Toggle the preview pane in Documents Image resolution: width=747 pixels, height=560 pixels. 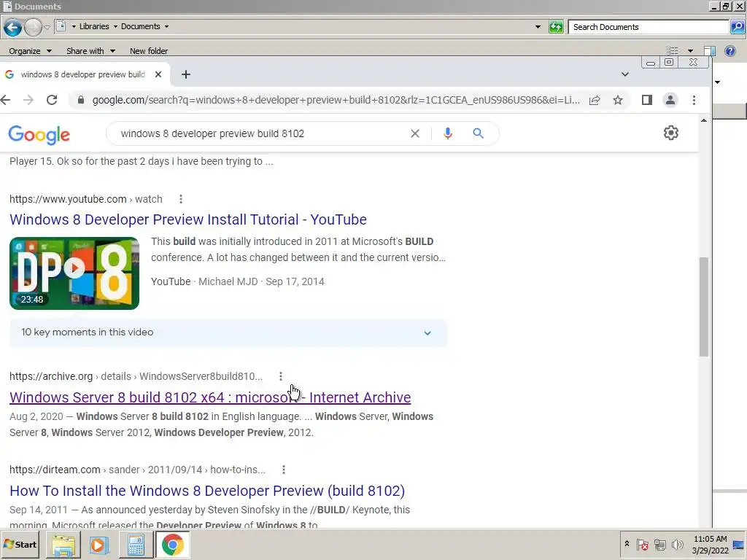click(x=710, y=50)
